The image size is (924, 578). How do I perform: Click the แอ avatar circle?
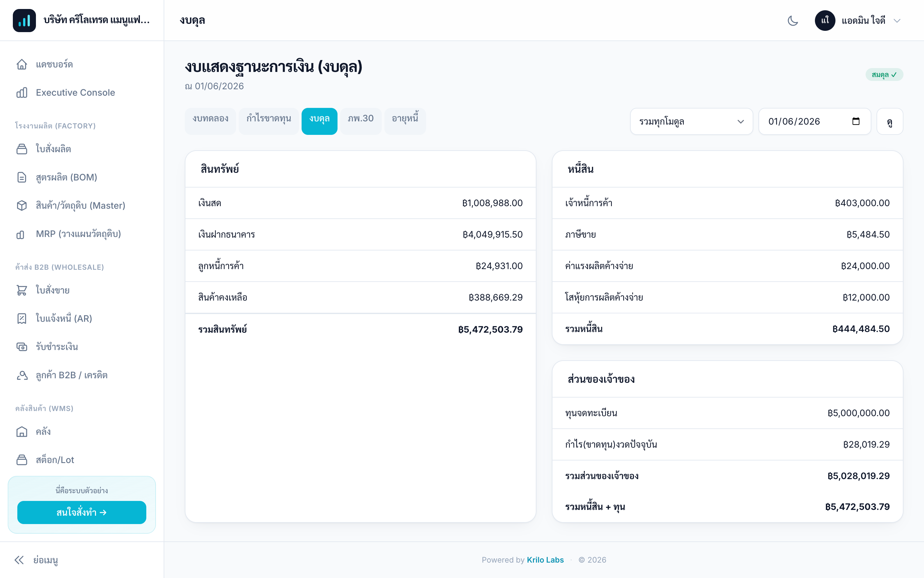825,20
